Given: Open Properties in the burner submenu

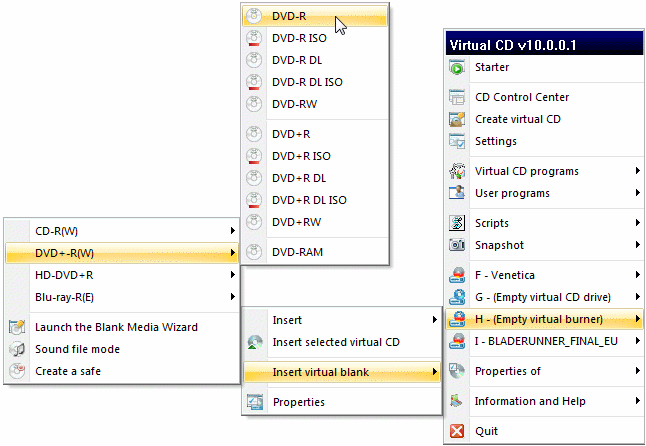Looking at the screenshot, I should click(x=298, y=403).
